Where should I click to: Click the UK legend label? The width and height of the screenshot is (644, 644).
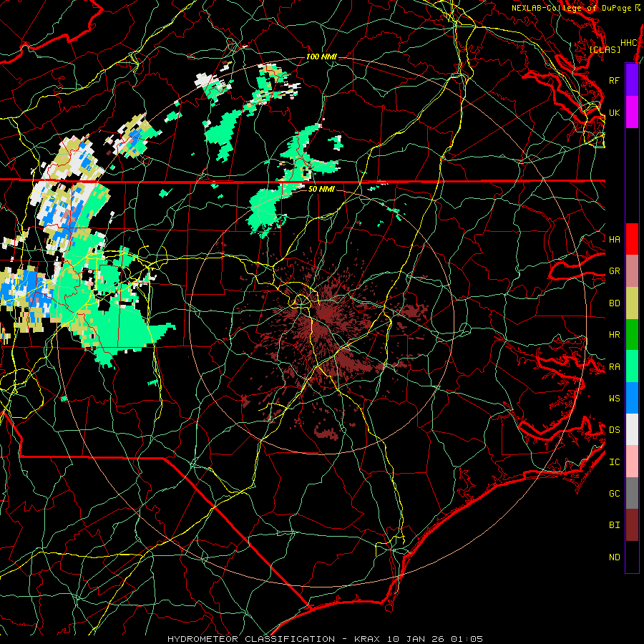tap(614, 112)
